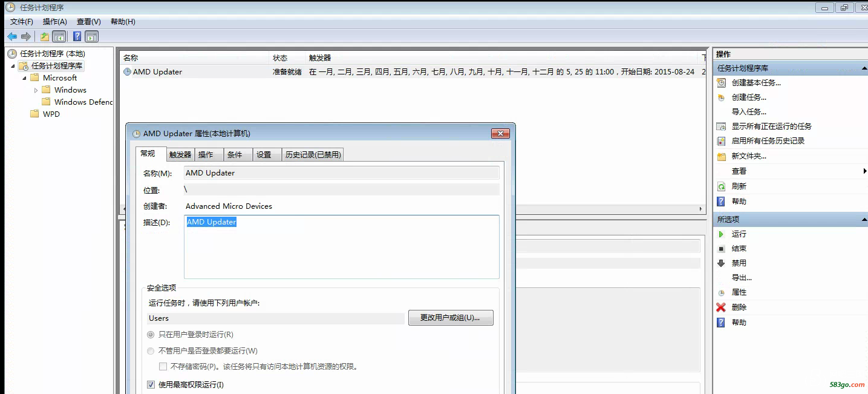Select the Windows Defender tree item

click(x=83, y=102)
